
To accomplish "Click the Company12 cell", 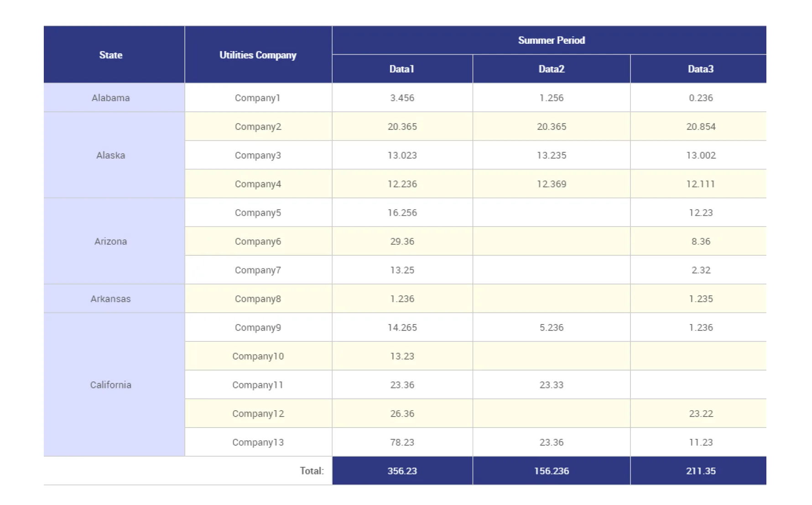I will click(258, 413).
